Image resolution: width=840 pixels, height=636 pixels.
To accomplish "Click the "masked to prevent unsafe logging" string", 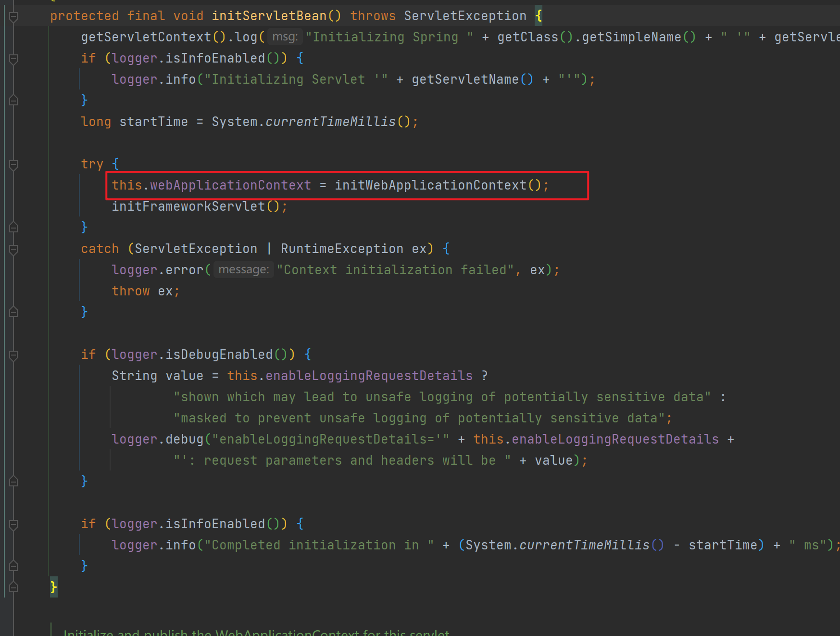I will tap(419, 418).
